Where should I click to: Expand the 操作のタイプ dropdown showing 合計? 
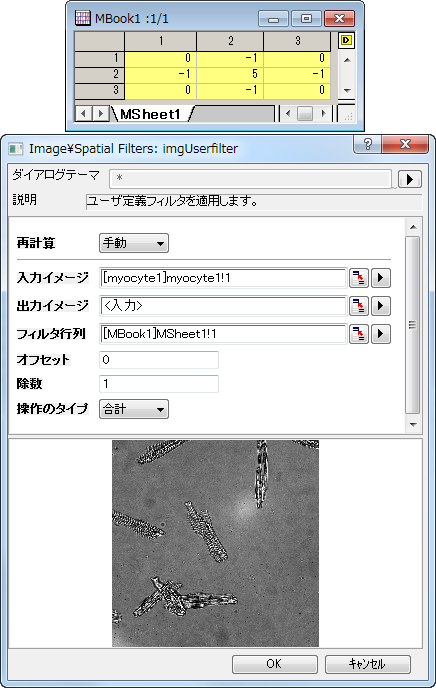pyautogui.click(x=134, y=409)
